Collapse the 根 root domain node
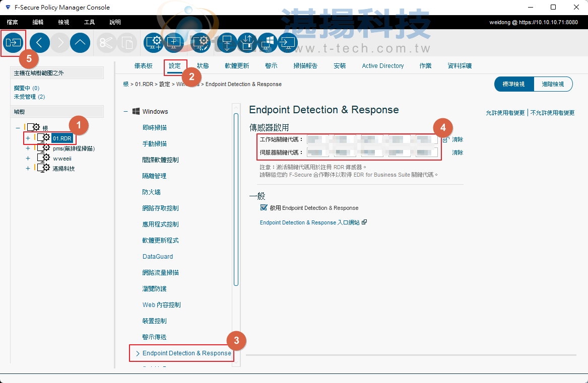The width and height of the screenshot is (588, 383). click(x=17, y=127)
